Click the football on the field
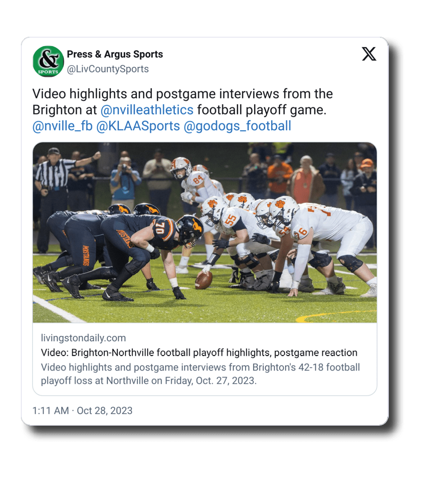426x504 pixels. pos(204,280)
